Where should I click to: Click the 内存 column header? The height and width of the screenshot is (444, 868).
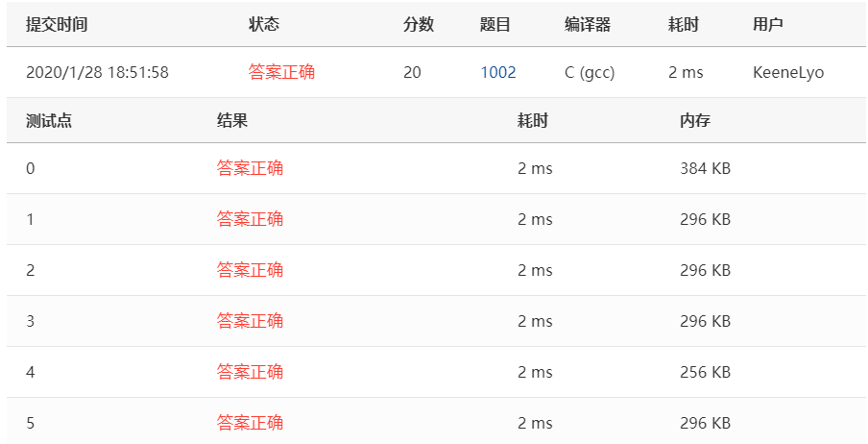(695, 121)
